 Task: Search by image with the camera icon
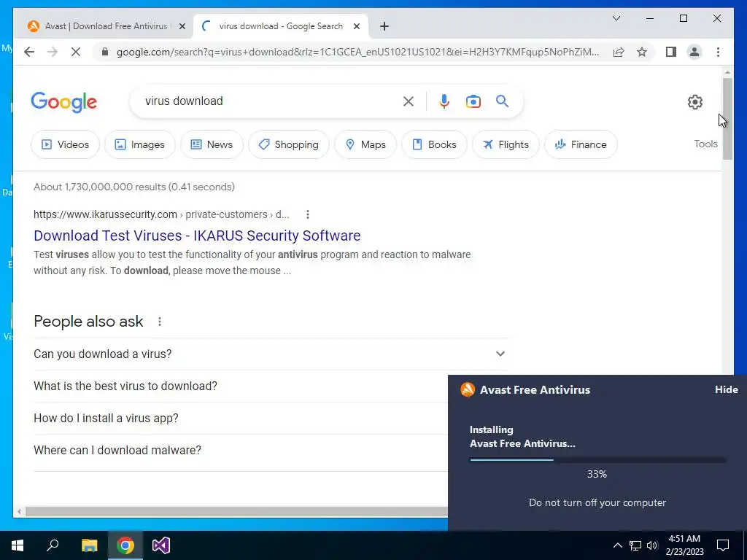[473, 101]
